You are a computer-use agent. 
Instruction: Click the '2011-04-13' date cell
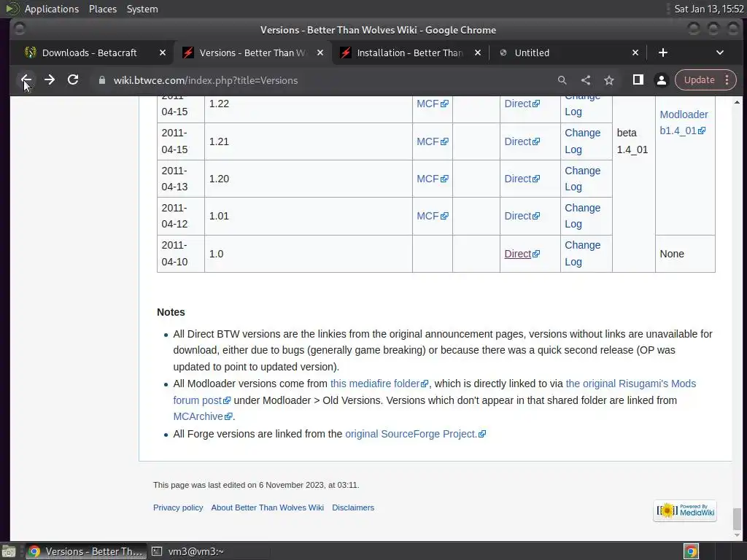pos(181,179)
